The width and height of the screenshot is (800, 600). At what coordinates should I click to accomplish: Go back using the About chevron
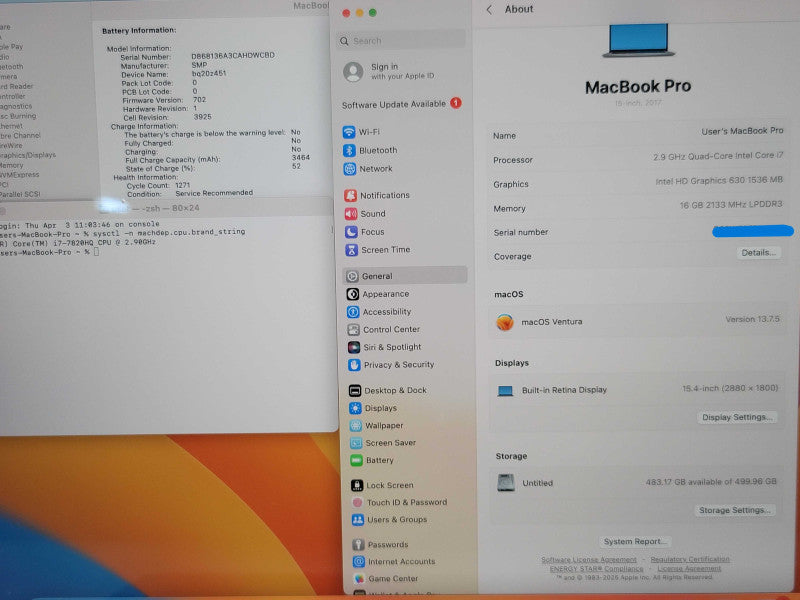489,9
